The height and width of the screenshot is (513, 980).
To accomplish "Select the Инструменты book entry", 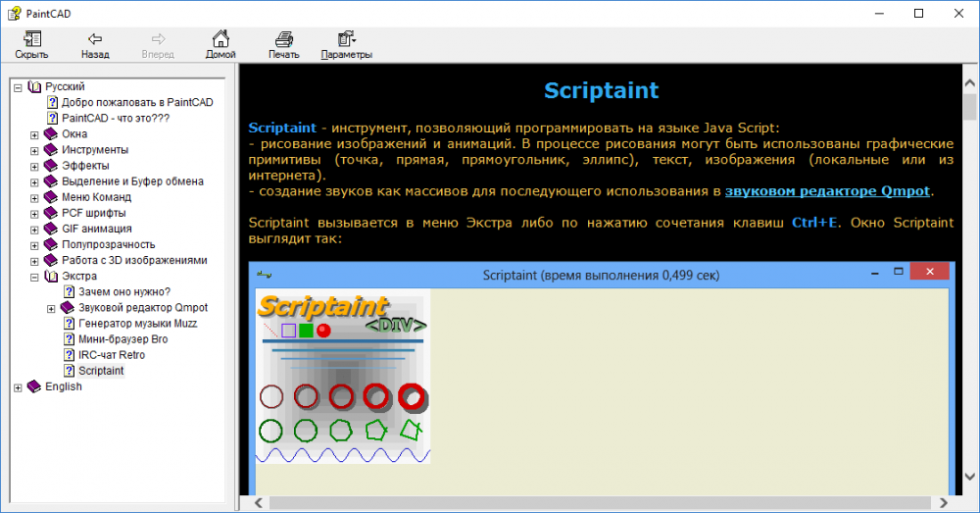I will click(x=95, y=149).
